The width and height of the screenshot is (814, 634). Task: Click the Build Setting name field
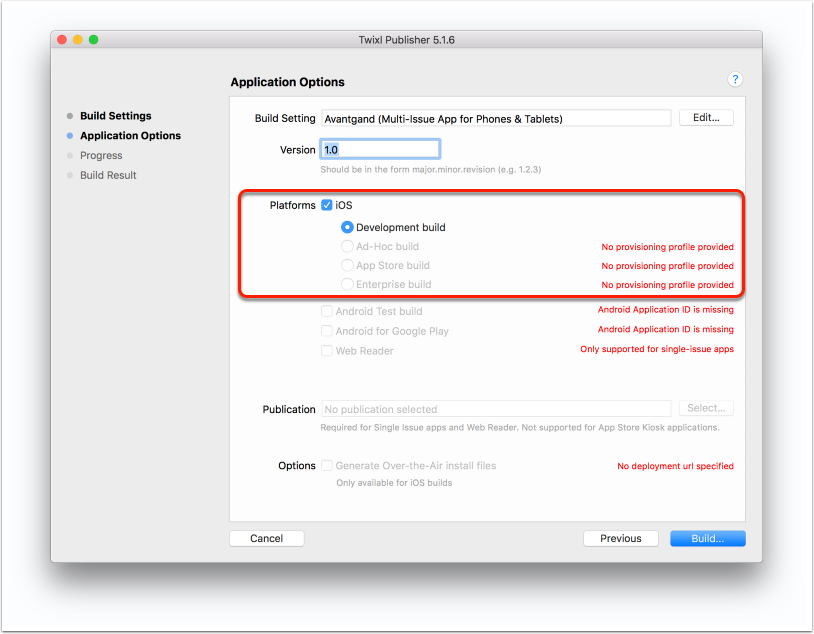point(496,118)
